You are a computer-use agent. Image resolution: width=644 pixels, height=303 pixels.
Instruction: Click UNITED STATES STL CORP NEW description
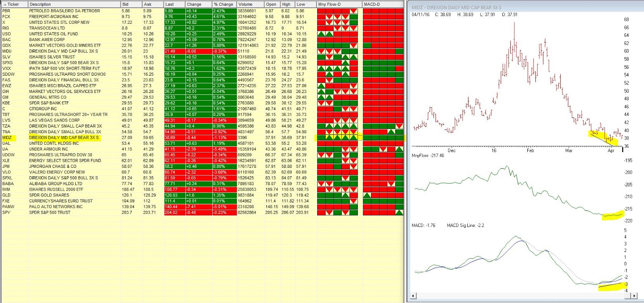59,23
